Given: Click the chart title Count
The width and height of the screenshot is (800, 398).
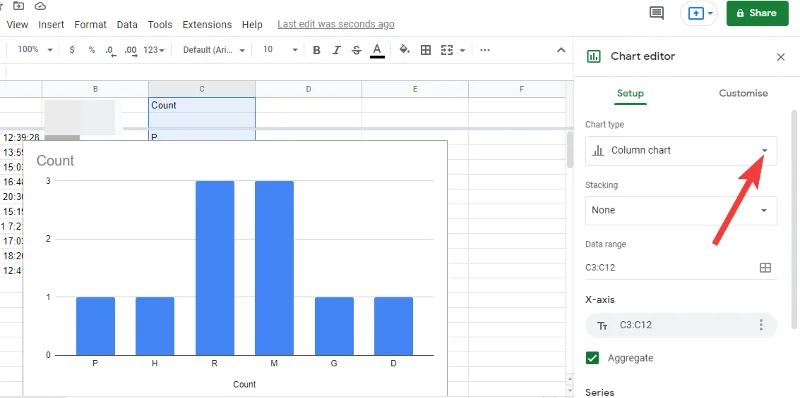Looking at the screenshot, I should [55, 161].
